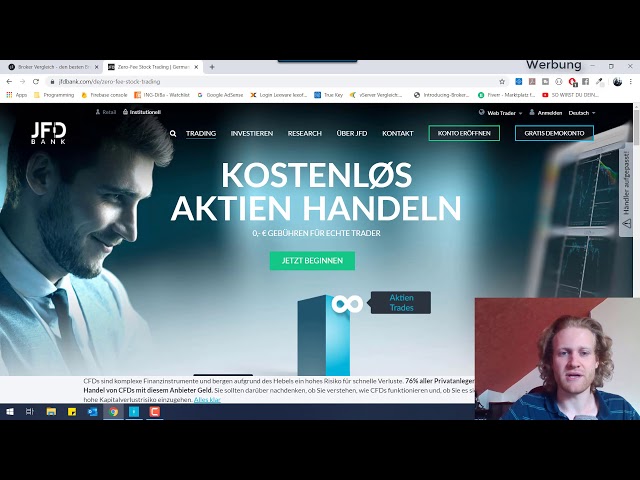640x480 pixels.
Task: Open the Windows Start menu
Action: (10, 411)
